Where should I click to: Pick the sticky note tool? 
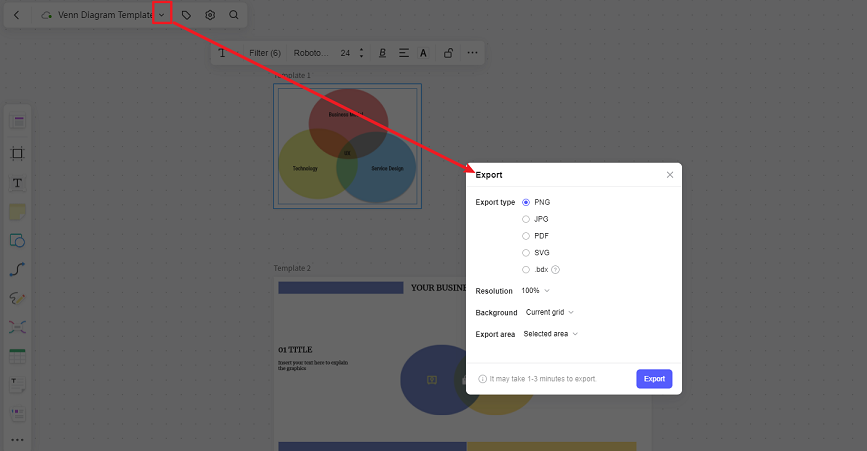(x=17, y=212)
